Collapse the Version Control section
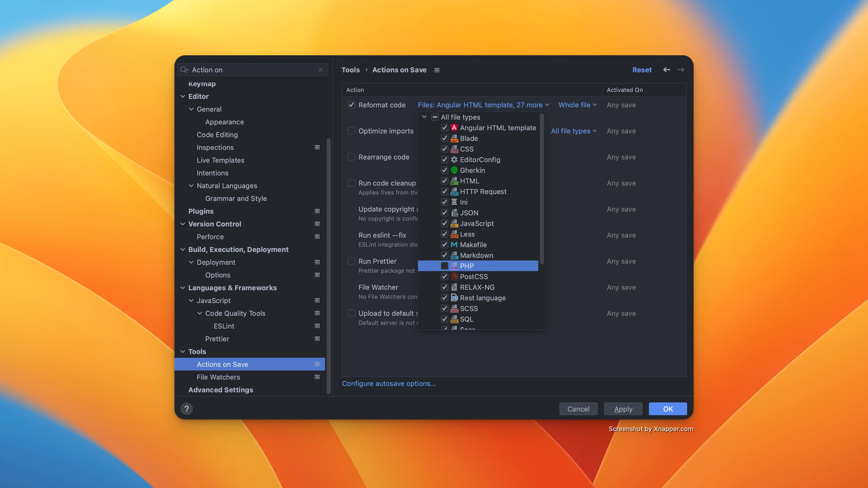 point(183,224)
